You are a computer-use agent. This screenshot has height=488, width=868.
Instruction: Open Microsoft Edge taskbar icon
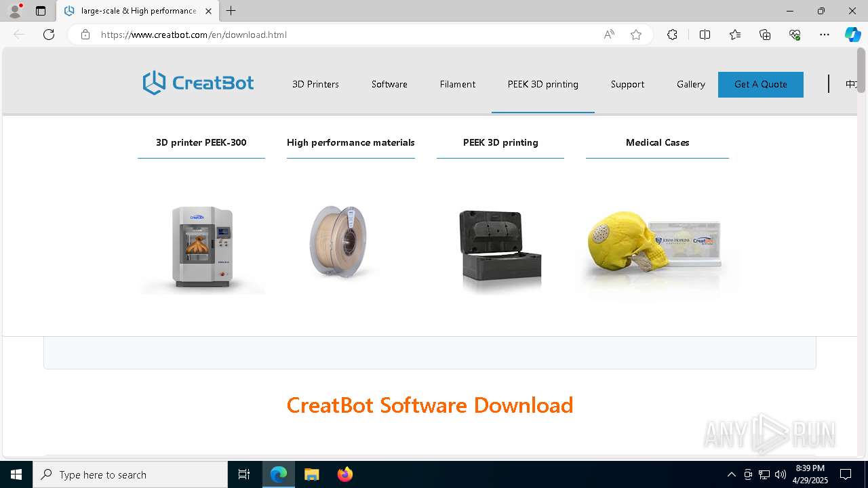point(279,474)
